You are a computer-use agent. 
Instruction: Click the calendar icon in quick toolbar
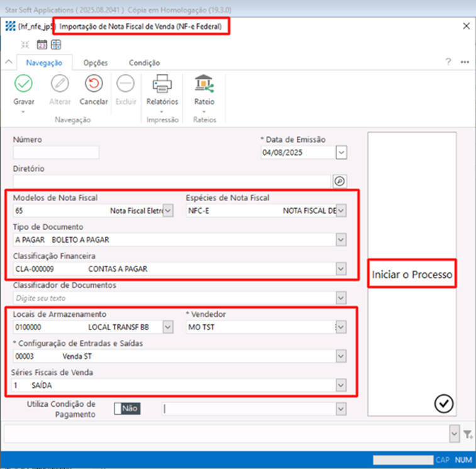(42, 45)
